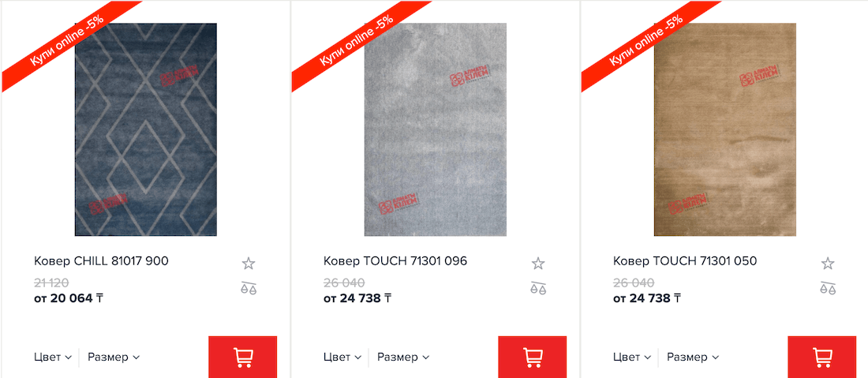Open Ковер TOUCH 71301 050 product link

pos(685,260)
